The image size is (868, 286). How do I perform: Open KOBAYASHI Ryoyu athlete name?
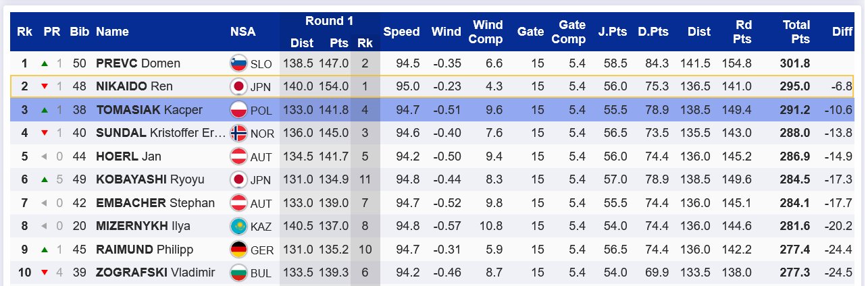click(x=150, y=180)
